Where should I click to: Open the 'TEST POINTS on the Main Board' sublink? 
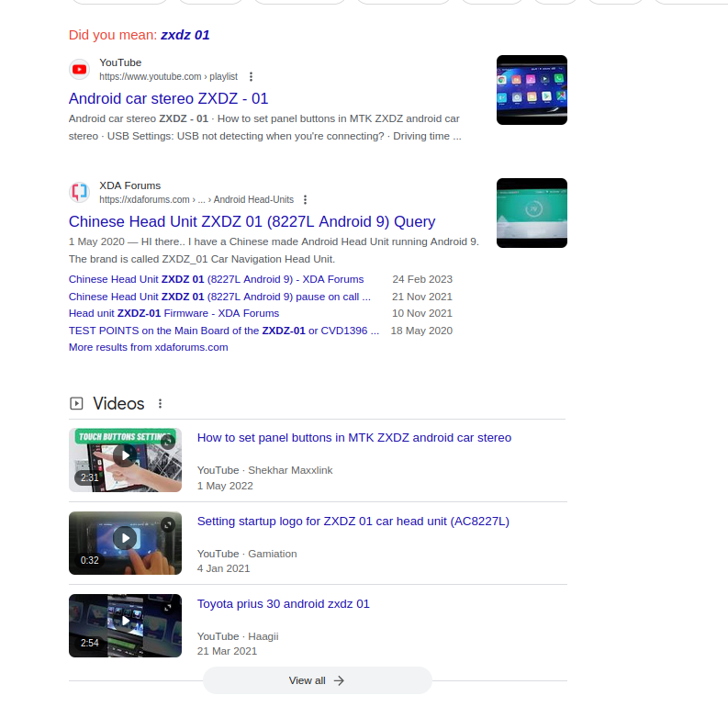pyautogui.click(x=224, y=331)
